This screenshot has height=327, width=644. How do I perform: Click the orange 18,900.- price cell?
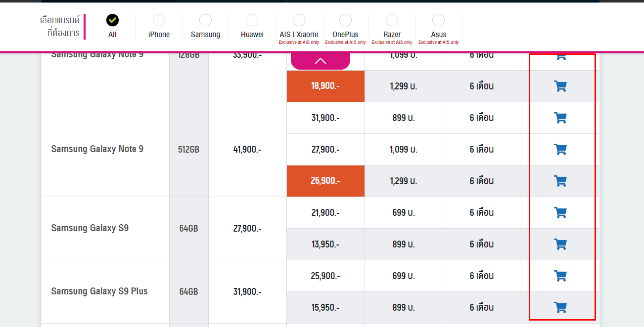pos(325,86)
